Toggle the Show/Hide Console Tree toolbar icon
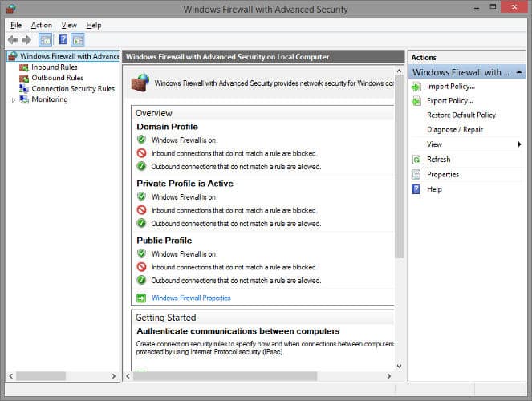This screenshot has height=401, width=532. pos(45,40)
